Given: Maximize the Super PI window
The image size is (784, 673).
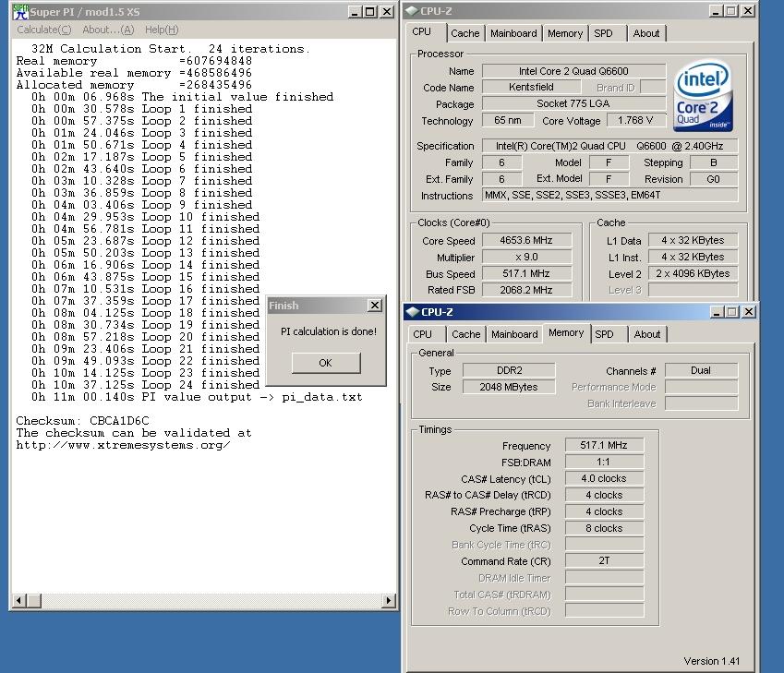Looking at the screenshot, I should click(x=370, y=12).
